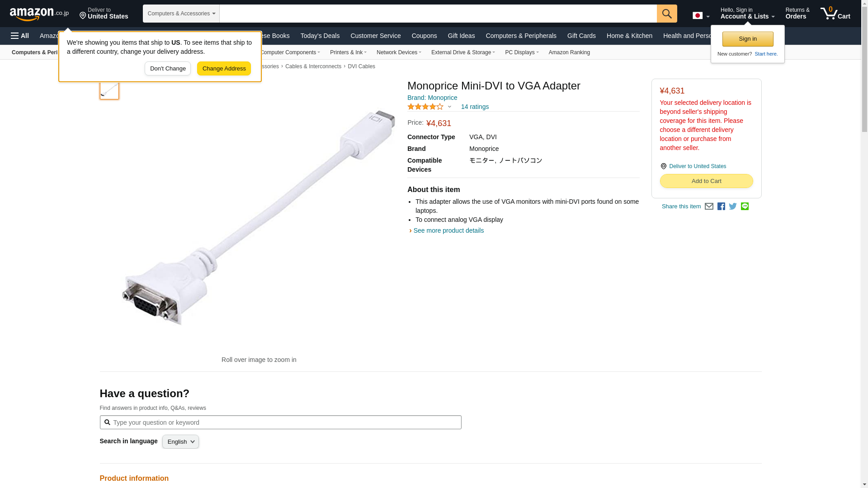Share this item on Twitter
The width and height of the screenshot is (868, 488).
click(733, 206)
